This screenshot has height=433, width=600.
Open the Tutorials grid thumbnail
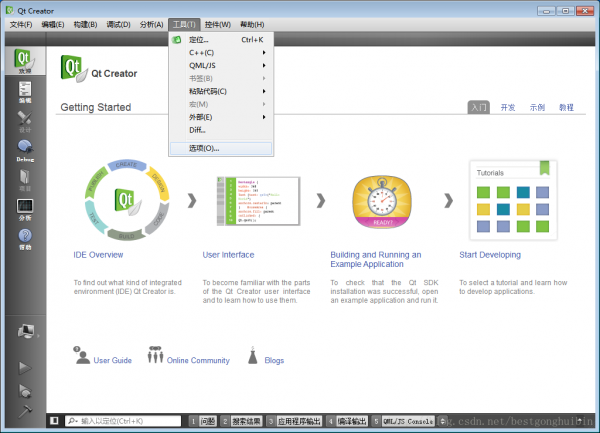coord(513,200)
